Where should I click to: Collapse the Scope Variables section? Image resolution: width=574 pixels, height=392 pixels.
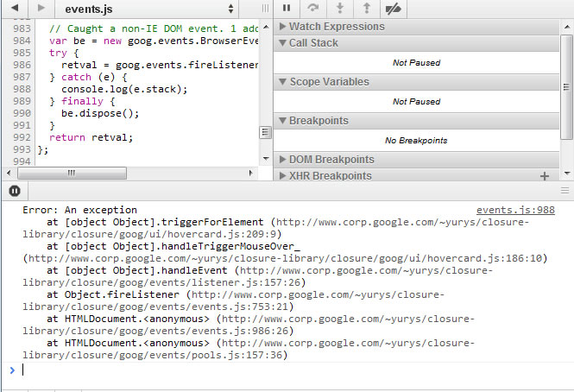[x=328, y=82]
